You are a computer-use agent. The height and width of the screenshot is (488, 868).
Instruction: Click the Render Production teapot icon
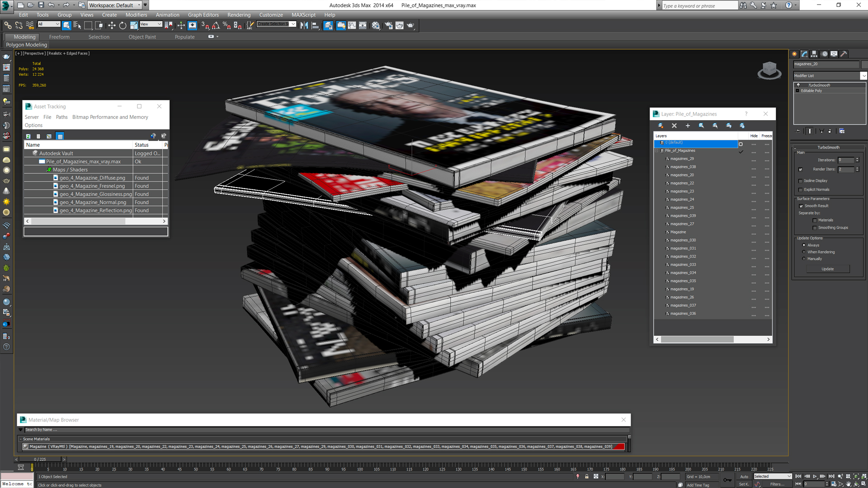click(x=410, y=25)
